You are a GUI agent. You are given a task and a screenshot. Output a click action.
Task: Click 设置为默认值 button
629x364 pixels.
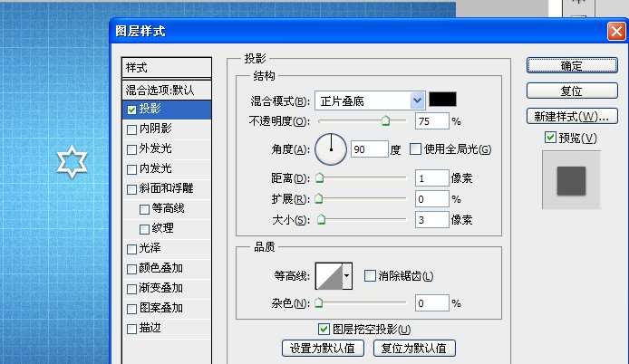[323, 348]
